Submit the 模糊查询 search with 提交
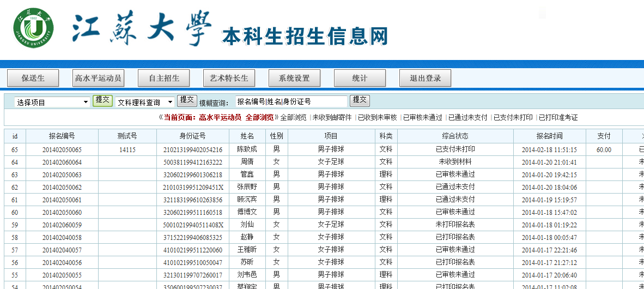The image size is (644, 289). coord(360,101)
